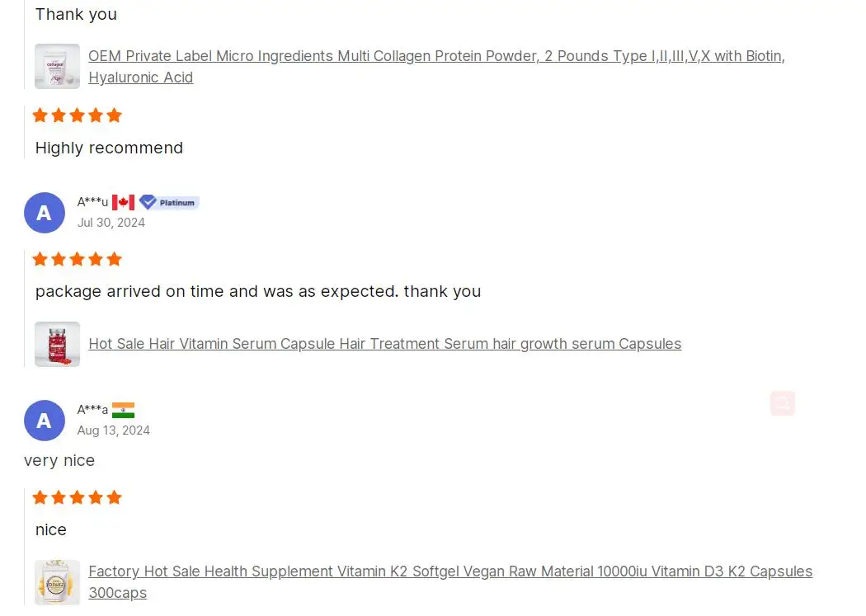Click the star rating above 'Highly recommend'

click(78, 115)
